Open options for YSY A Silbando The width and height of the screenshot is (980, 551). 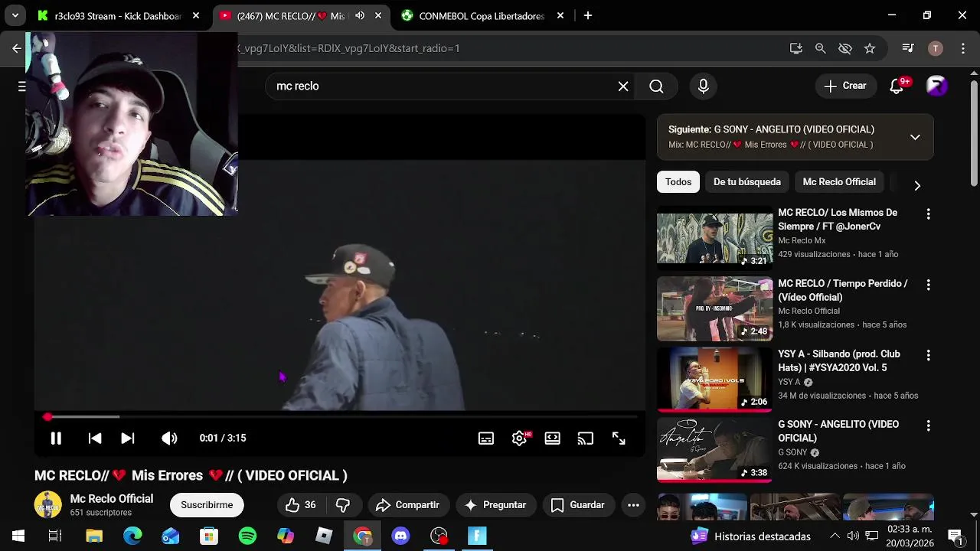(928, 356)
